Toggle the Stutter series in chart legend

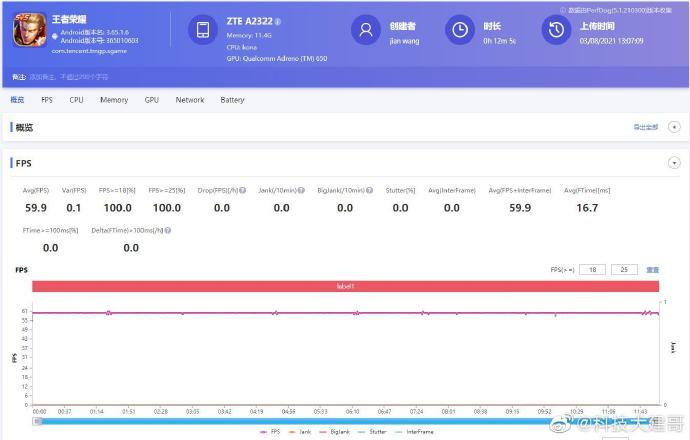(x=372, y=432)
